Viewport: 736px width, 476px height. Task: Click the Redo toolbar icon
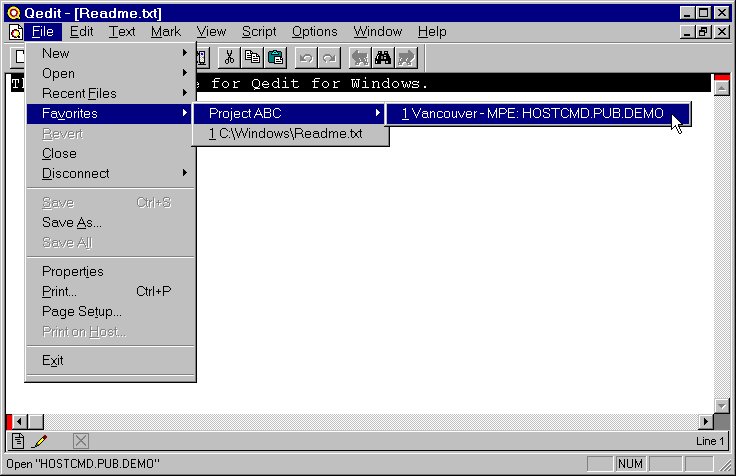tap(329, 58)
